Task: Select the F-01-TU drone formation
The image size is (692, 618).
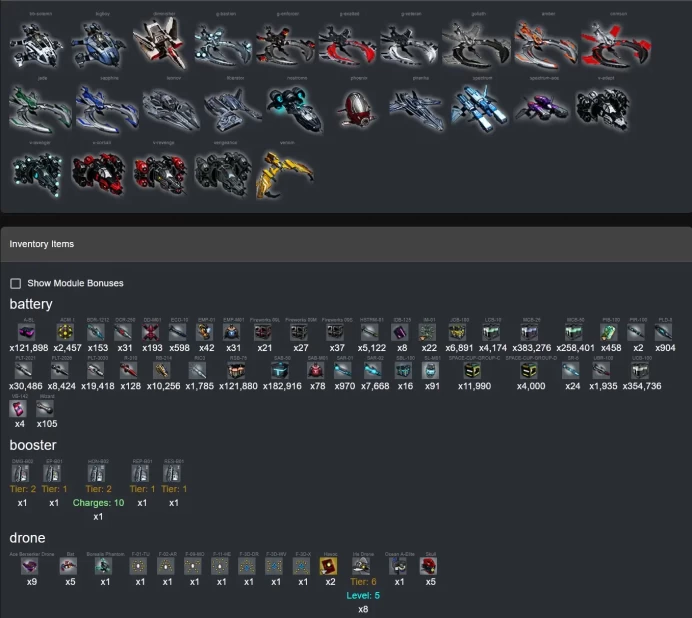Action: [x=138, y=566]
